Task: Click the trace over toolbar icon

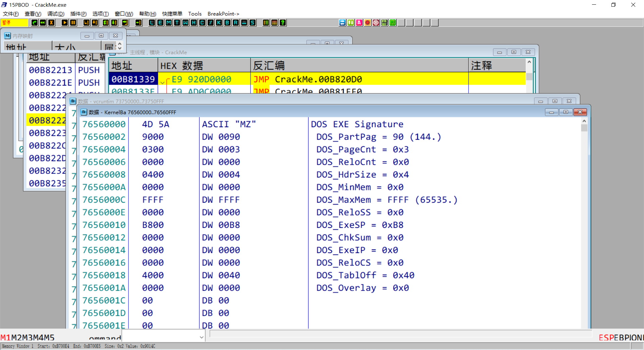Action: (x=114, y=22)
